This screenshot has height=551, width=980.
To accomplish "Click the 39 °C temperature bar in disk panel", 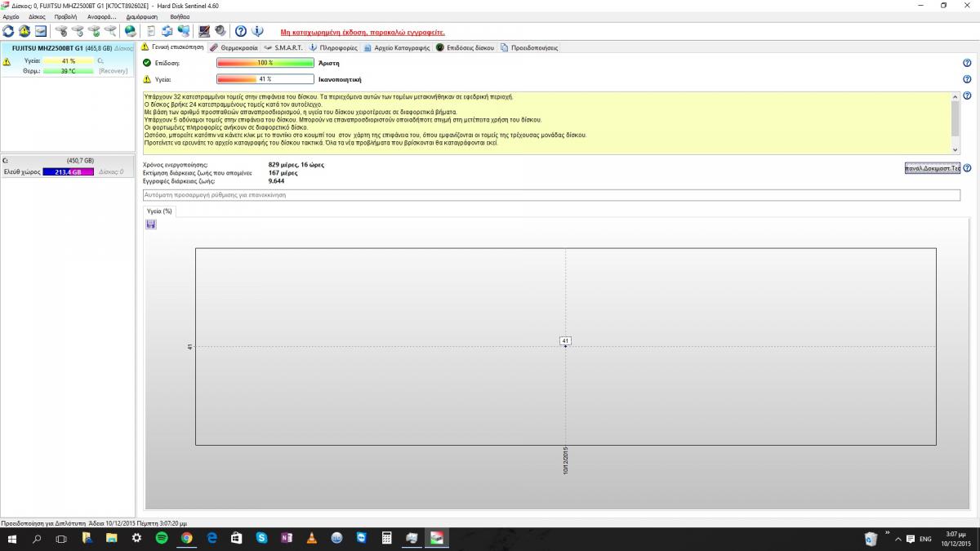I will pos(68,71).
